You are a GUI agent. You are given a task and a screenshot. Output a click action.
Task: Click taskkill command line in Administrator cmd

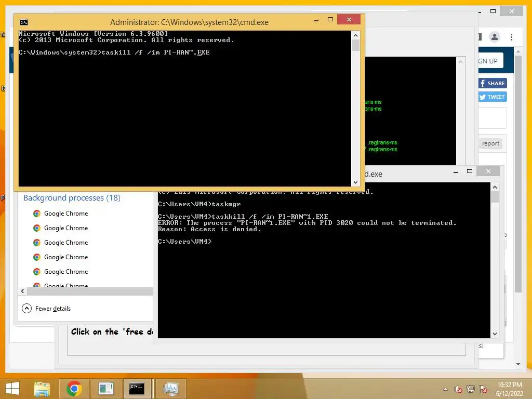[114, 52]
